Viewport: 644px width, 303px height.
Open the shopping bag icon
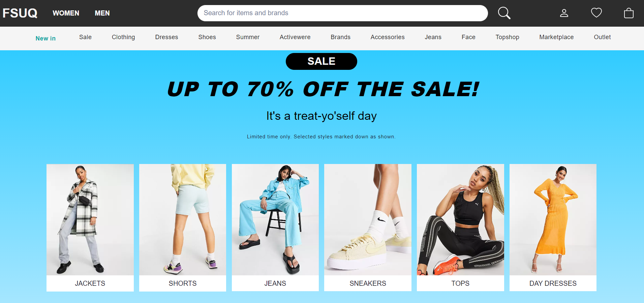point(629,13)
